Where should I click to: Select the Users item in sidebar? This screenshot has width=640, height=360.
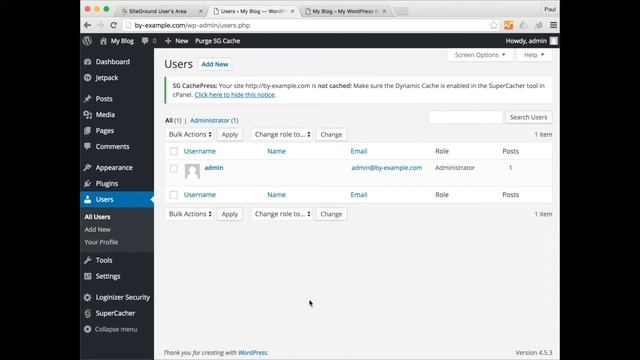[x=117, y=200]
